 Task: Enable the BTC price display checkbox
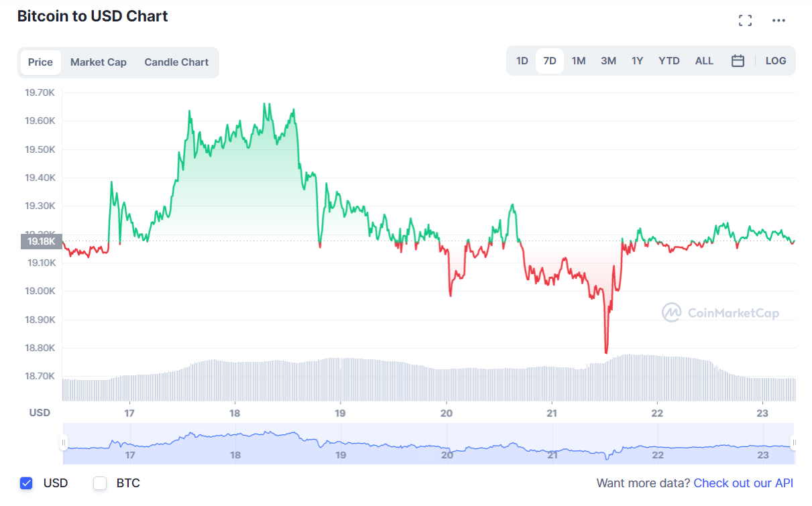[x=99, y=483]
